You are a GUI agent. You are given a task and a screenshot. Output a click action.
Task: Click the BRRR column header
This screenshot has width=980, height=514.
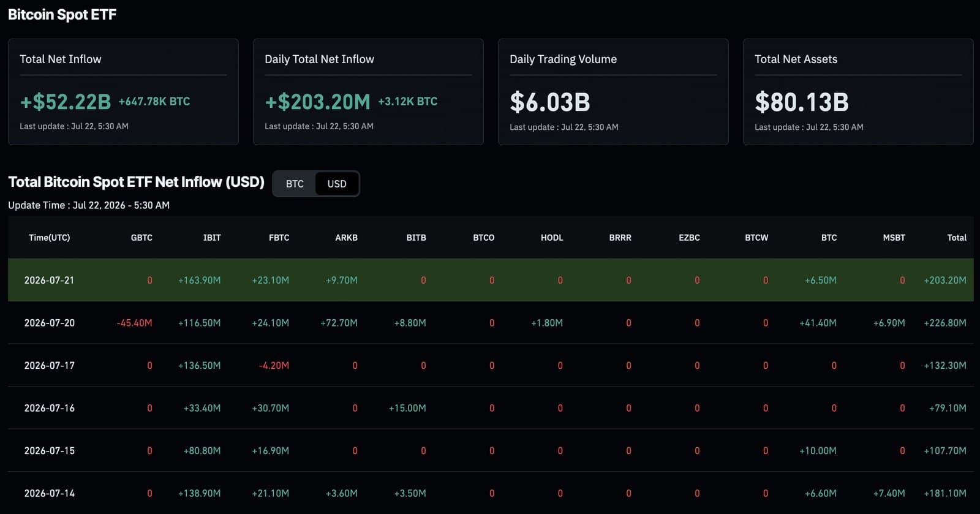(x=620, y=238)
